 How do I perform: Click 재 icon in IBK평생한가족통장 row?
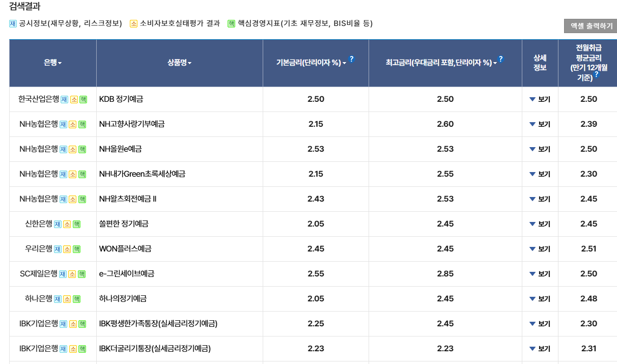point(63,324)
